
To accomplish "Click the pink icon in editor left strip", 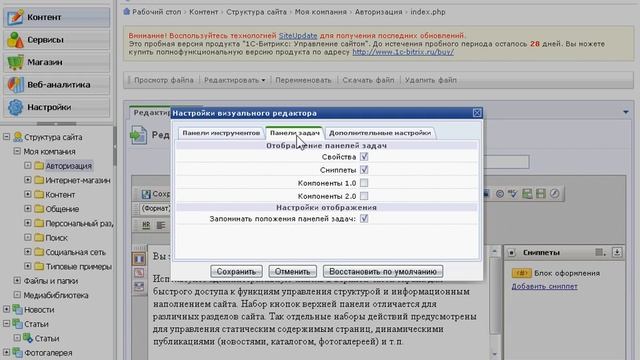I will [x=139, y=273].
